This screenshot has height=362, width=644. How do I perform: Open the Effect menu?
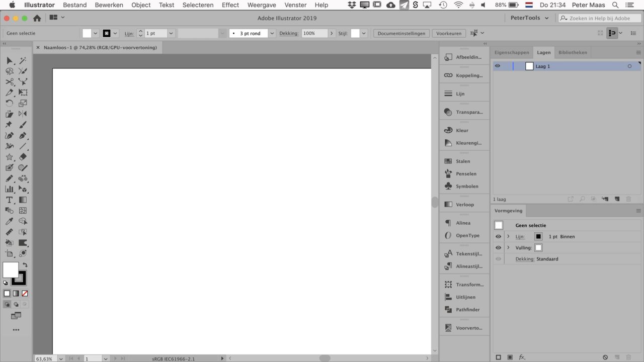(230, 5)
